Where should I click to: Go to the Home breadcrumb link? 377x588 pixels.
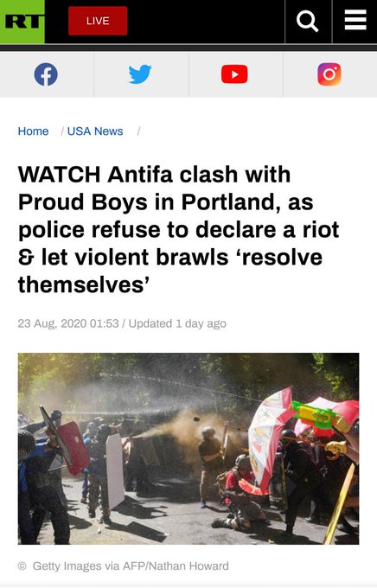pyautogui.click(x=34, y=131)
